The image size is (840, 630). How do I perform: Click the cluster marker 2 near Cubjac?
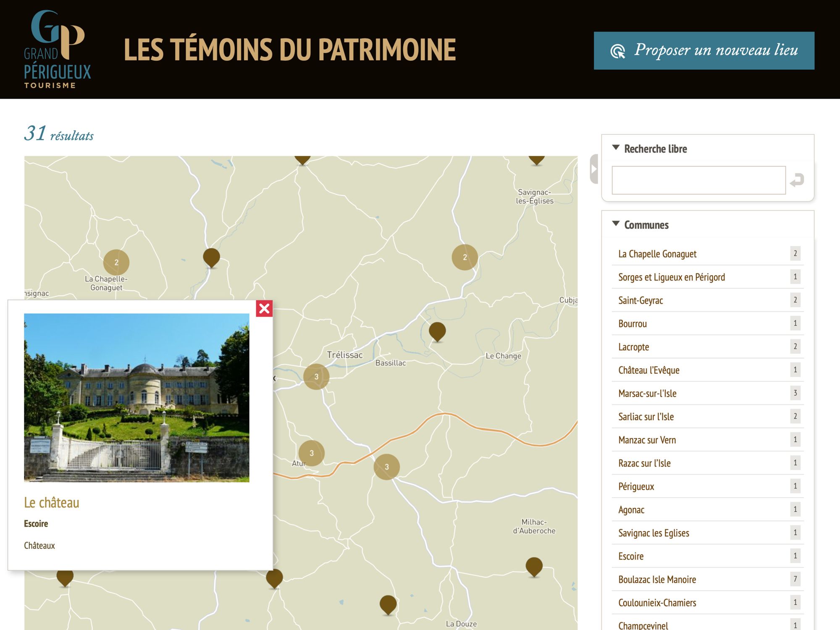(x=465, y=257)
